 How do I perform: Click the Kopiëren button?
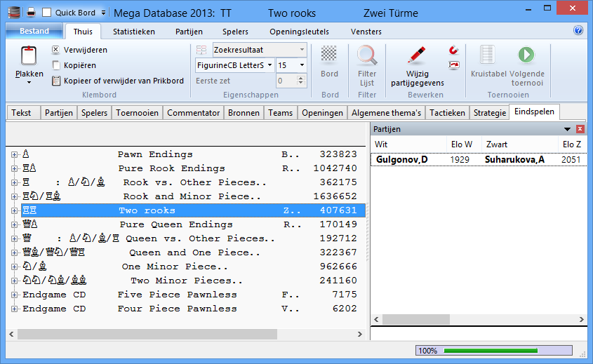[x=74, y=65]
